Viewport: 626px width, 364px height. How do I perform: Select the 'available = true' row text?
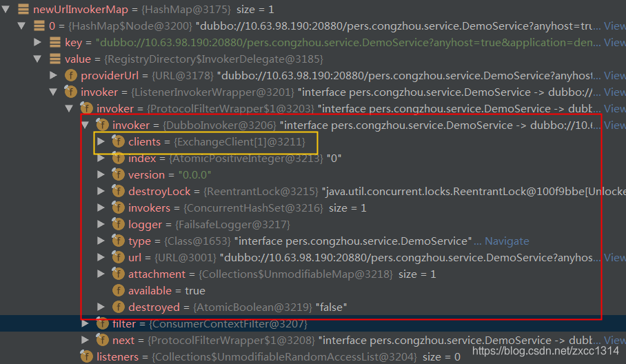166,290
